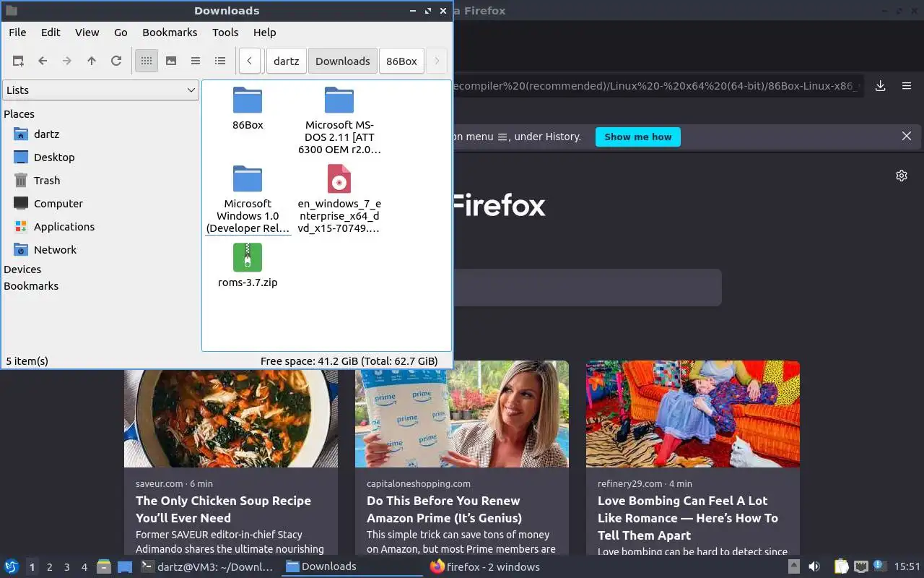Open Firefox new tab settings gear

pyautogui.click(x=902, y=176)
